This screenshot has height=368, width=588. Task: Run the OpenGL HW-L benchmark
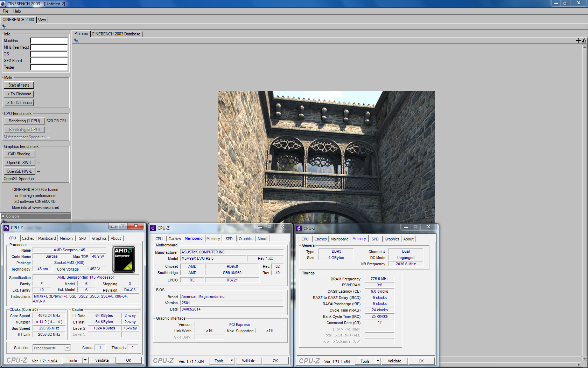[x=19, y=171]
